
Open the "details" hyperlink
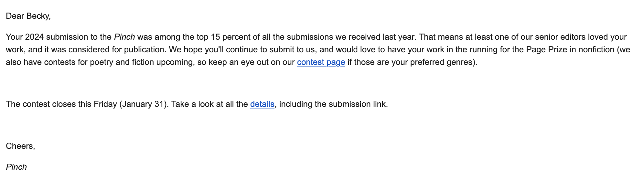[262, 104]
